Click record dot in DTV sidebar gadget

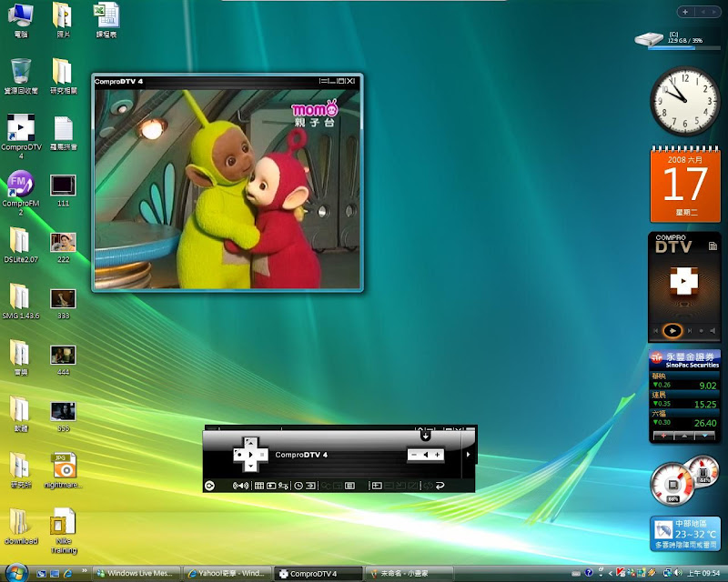click(x=701, y=331)
